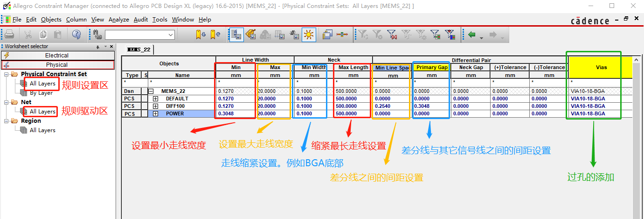Collapse the Net folder in tree
The image size is (644, 219).
coord(6,102)
